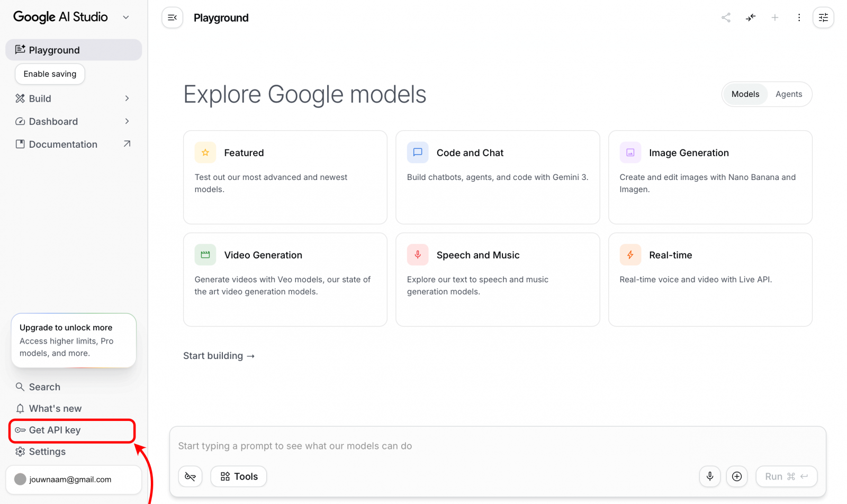847x504 pixels.
Task: Select the Build label in sidebar
Action: pos(40,98)
